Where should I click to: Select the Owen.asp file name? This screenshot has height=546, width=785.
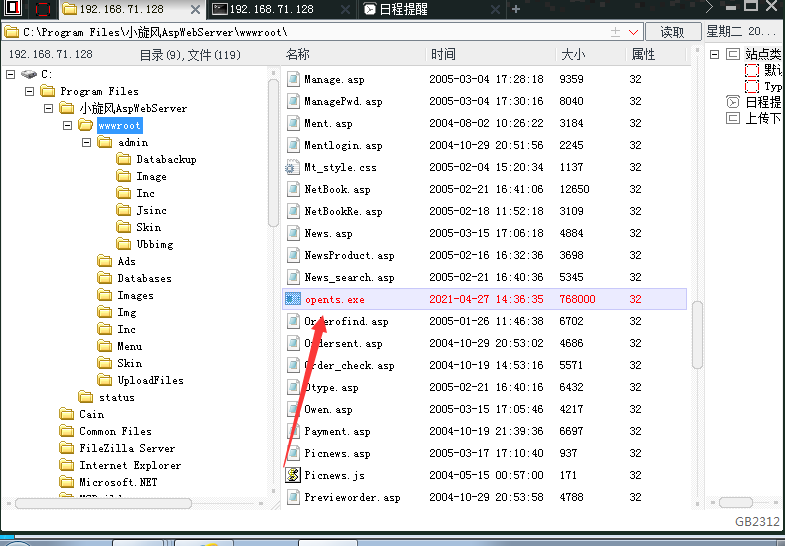(328, 410)
